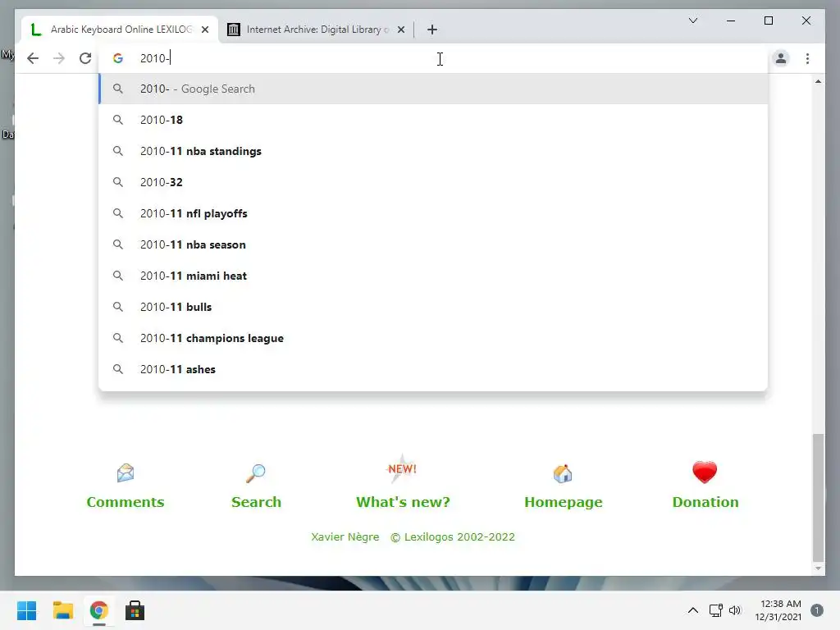Select the 2010-11 miami heat suggestion

tap(433, 276)
